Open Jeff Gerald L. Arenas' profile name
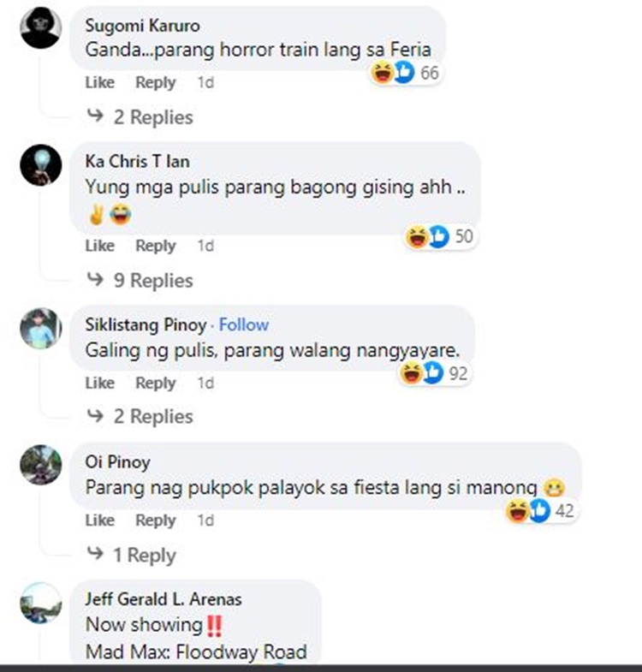 coord(163,598)
